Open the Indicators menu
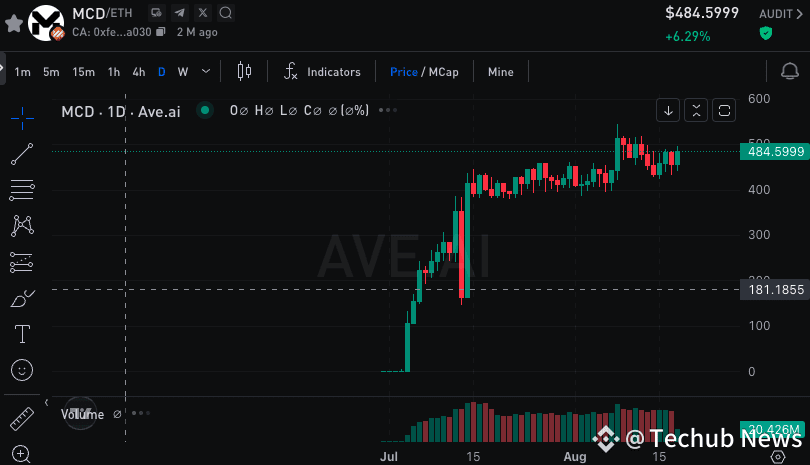The image size is (810, 465). pos(322,71)
